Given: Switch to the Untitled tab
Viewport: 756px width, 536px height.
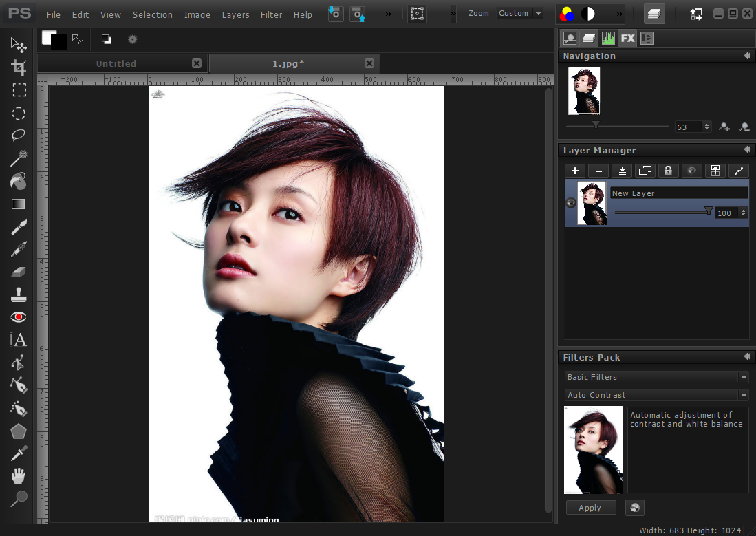Looking at the screenshot, I should [116, 63].
